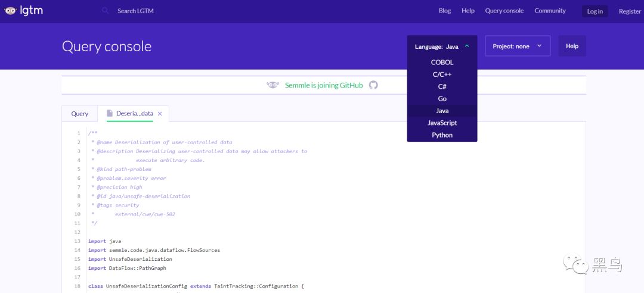Click line number 13 in the gutter
The image size is (644, 293).
(x=78, y=241)
